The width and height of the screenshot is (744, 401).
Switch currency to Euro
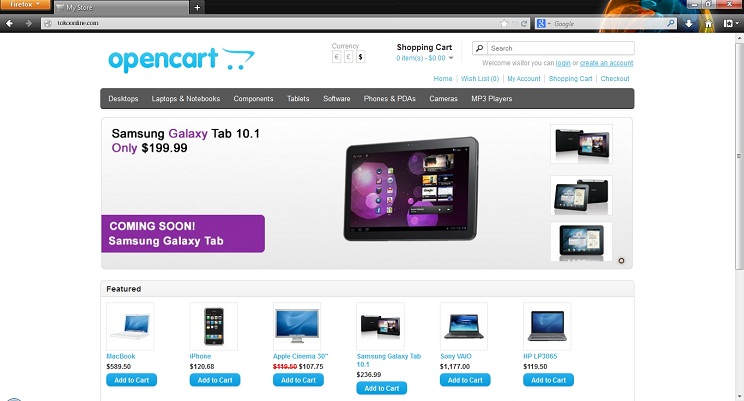[336, 57]
